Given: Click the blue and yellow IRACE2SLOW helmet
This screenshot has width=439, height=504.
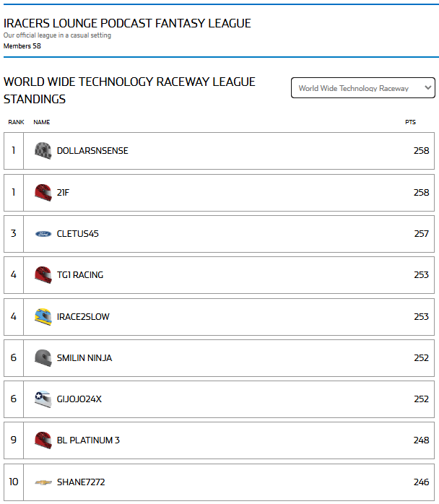Looking at the screenshot, I should tap(43, 316).
